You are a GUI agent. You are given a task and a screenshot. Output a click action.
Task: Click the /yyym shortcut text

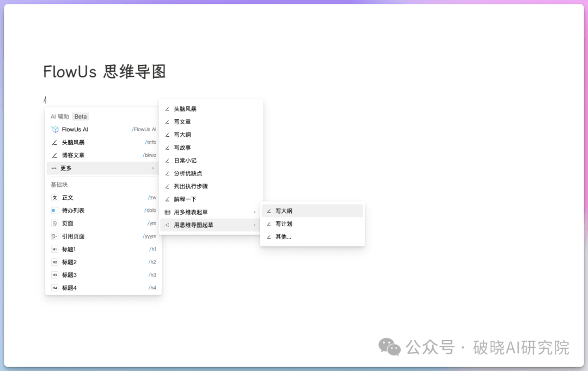pyautogui.click(x=150, y=236)
